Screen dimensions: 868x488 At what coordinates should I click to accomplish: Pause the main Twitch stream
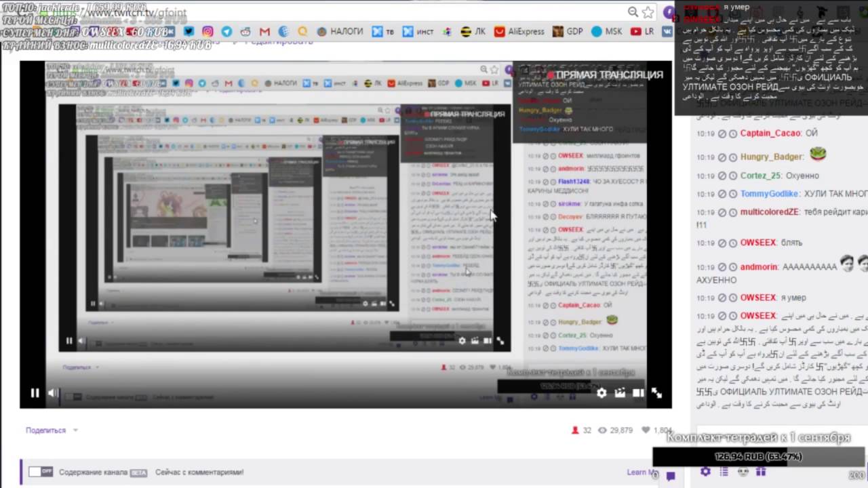click(x=35, y=392)
